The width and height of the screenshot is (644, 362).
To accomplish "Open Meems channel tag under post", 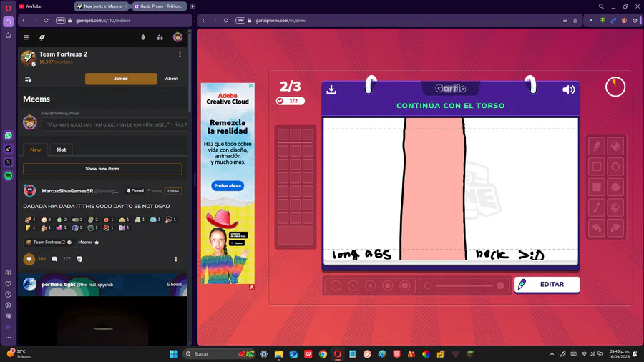I will (x=88, y=242).
